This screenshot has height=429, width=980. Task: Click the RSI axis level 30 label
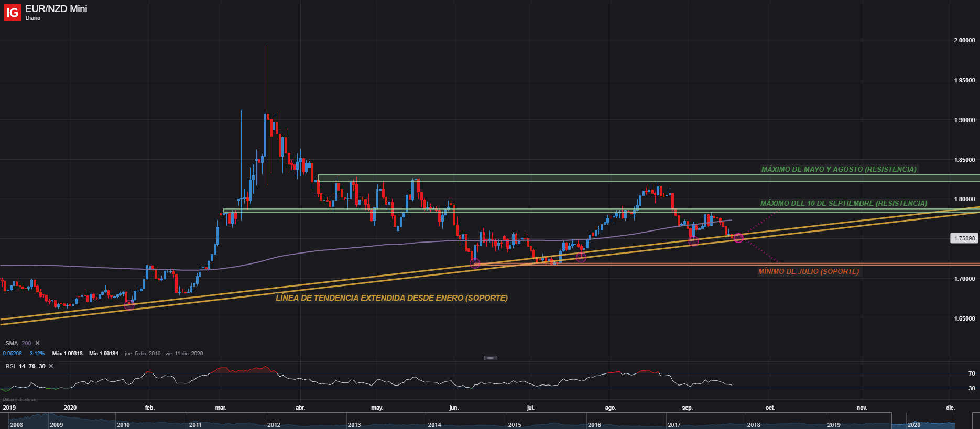point(972,388)
